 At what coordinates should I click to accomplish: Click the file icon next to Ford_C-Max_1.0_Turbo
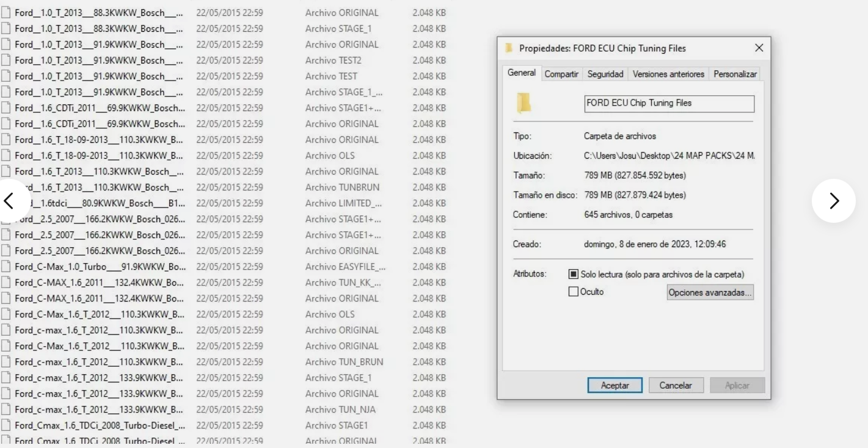click(x=7, y=266)
